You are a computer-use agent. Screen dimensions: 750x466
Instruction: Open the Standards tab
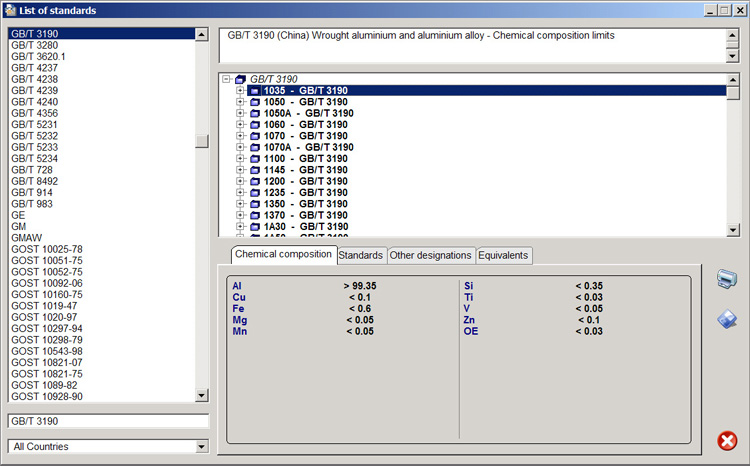(361, 255)
